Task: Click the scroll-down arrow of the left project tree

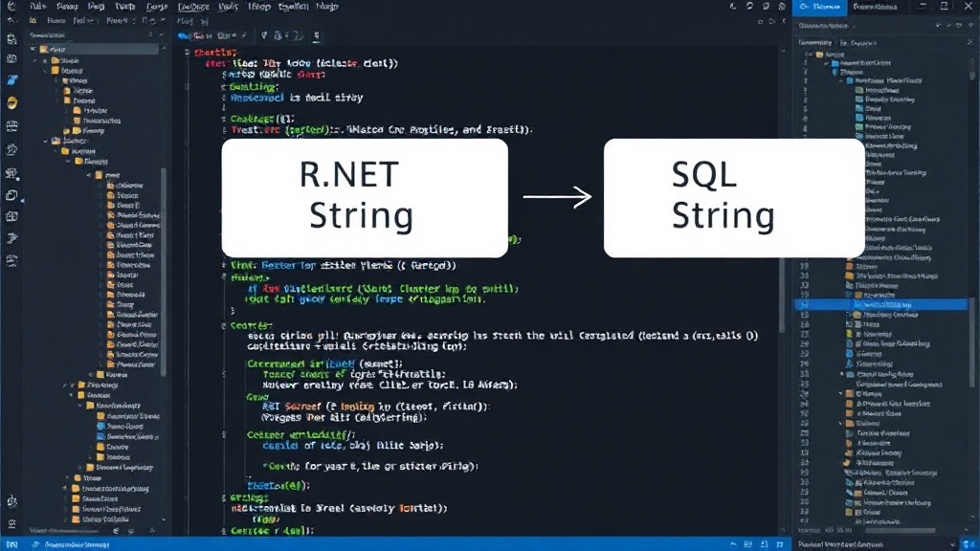Action: pyautogui.click(x=164, y=519)
